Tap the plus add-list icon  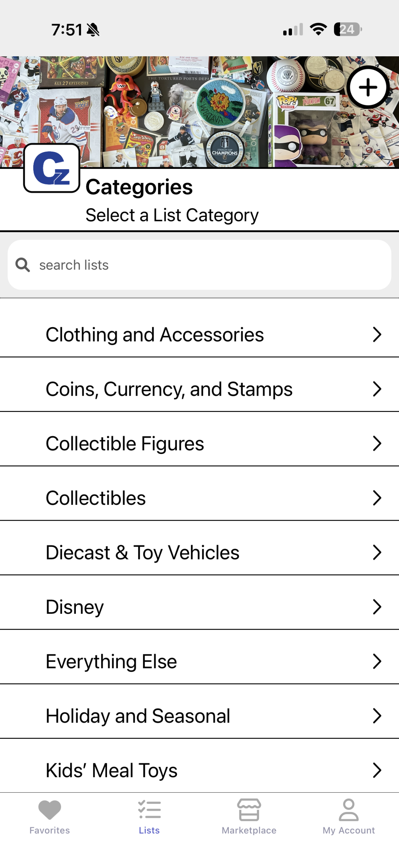(367, 87)
